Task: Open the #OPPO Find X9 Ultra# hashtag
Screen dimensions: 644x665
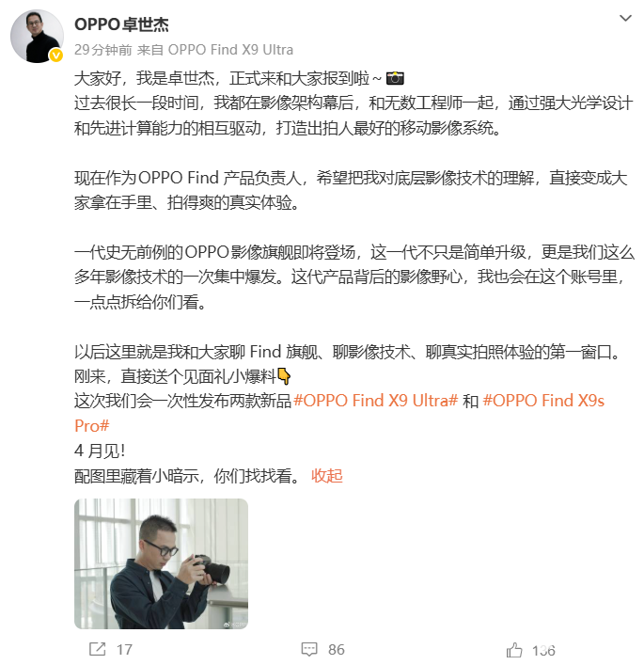Action: pyautogui.click(x=376, y=401)
